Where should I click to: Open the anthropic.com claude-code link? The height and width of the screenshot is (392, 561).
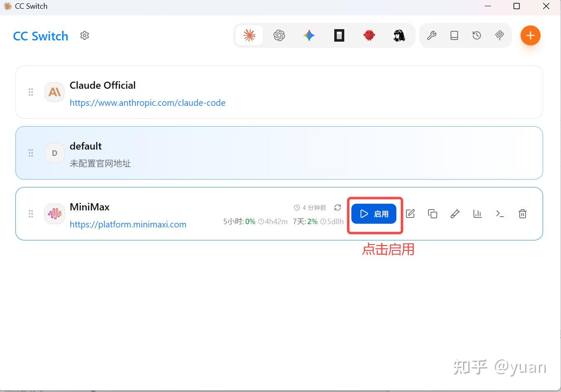point(148,103)
